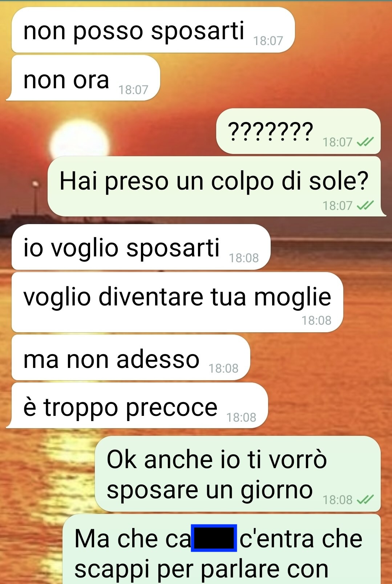Select the 'è troppo precoce' bubble
The image size is (392, 584).
(137, 405)
